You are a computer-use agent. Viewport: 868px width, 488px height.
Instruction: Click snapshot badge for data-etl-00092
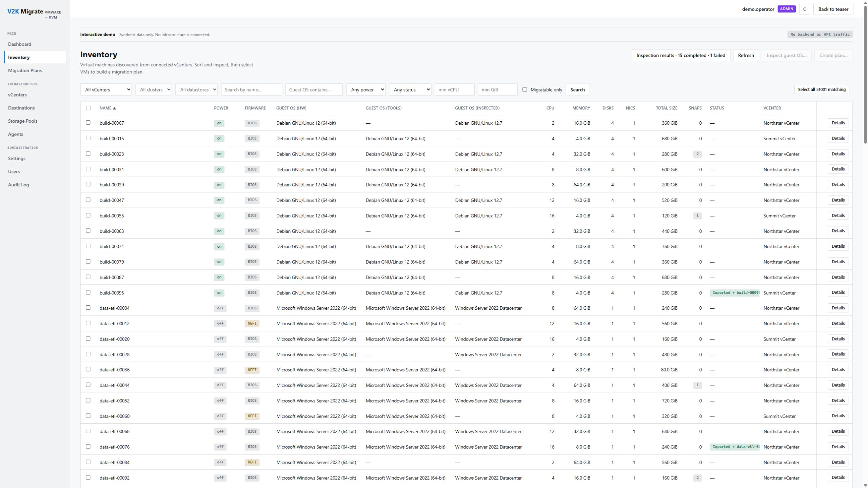(x=697, y=478)
